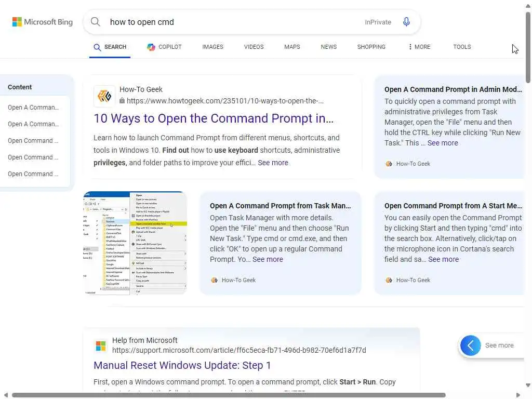This screenshot has width=532, height=399.
Task: Open the News tab
Action: [329, 47]
